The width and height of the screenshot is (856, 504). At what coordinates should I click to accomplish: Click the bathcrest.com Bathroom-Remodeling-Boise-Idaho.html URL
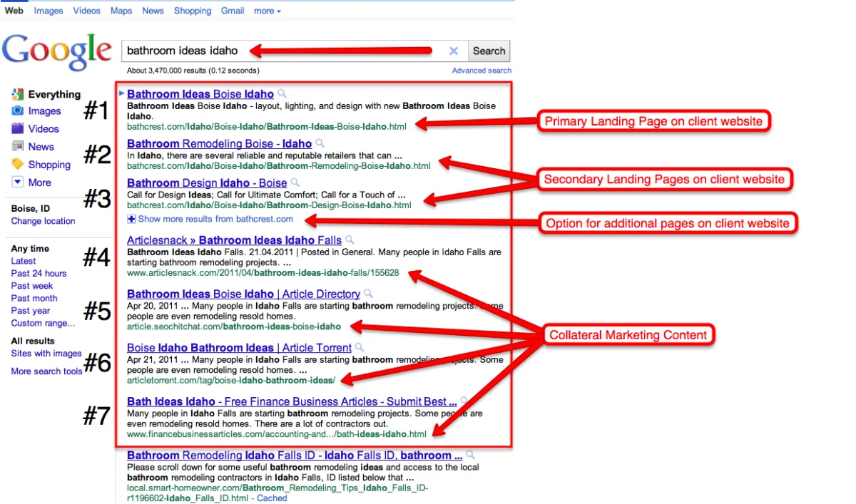(x=279, y=166)
